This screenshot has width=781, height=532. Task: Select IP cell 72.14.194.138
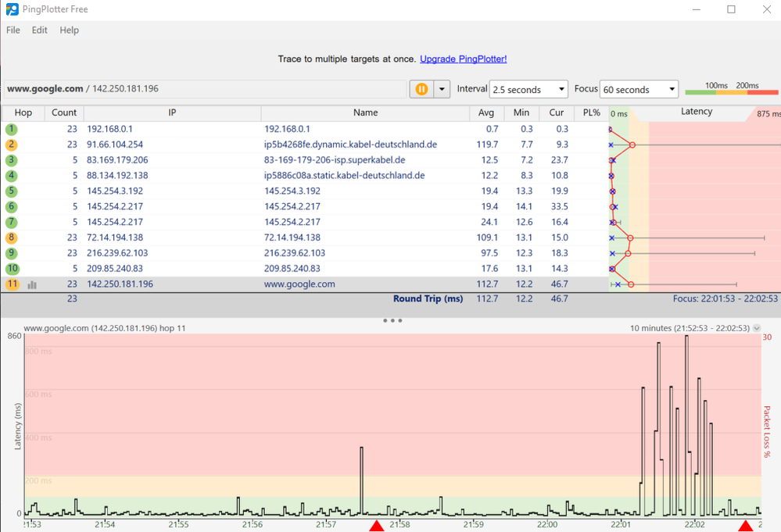point(115,237)
